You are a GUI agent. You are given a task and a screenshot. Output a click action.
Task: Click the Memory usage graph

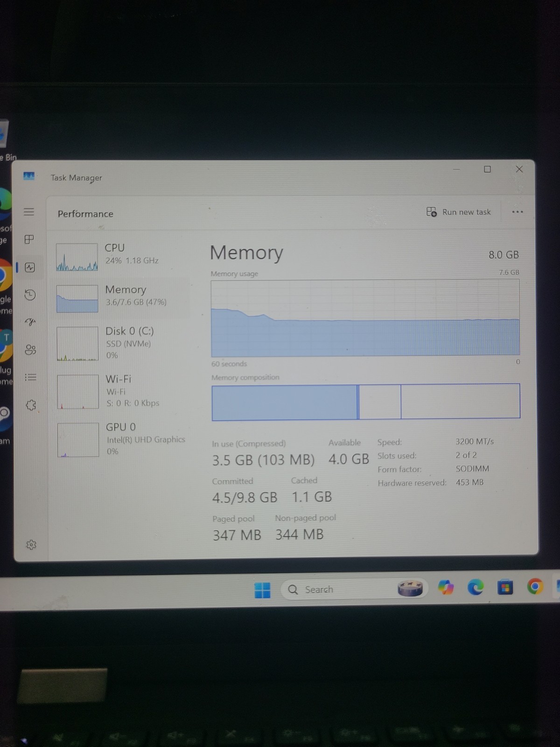tap(365, 318)
